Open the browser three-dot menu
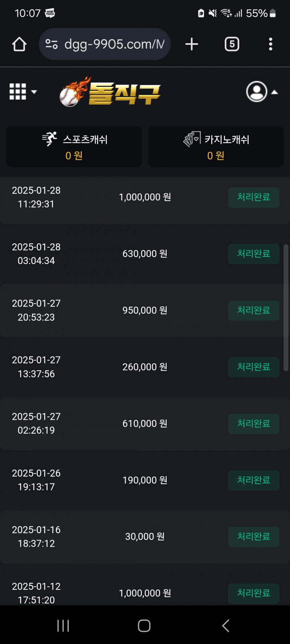290x644 pixels. click(x=270, y=44)
